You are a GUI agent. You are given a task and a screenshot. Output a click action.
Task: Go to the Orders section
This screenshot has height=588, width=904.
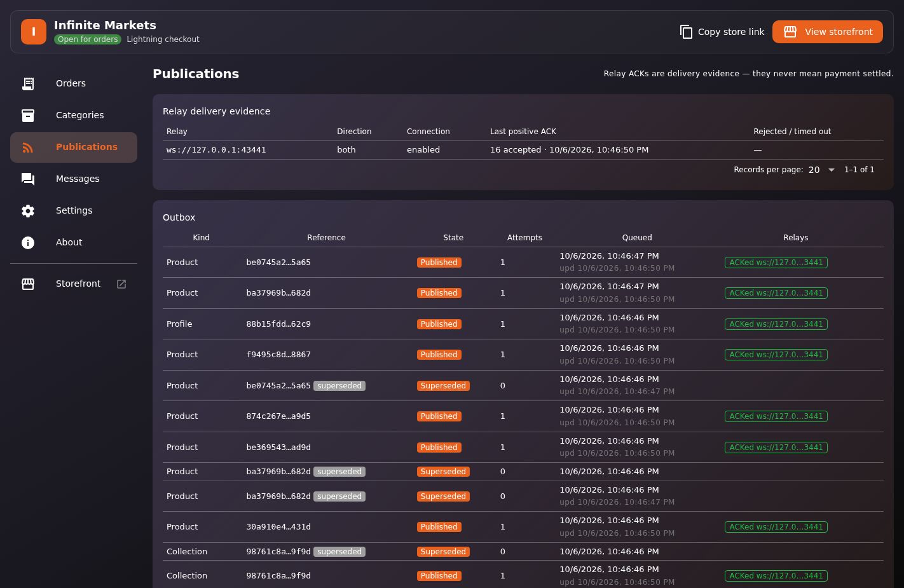tap(74, 83)
